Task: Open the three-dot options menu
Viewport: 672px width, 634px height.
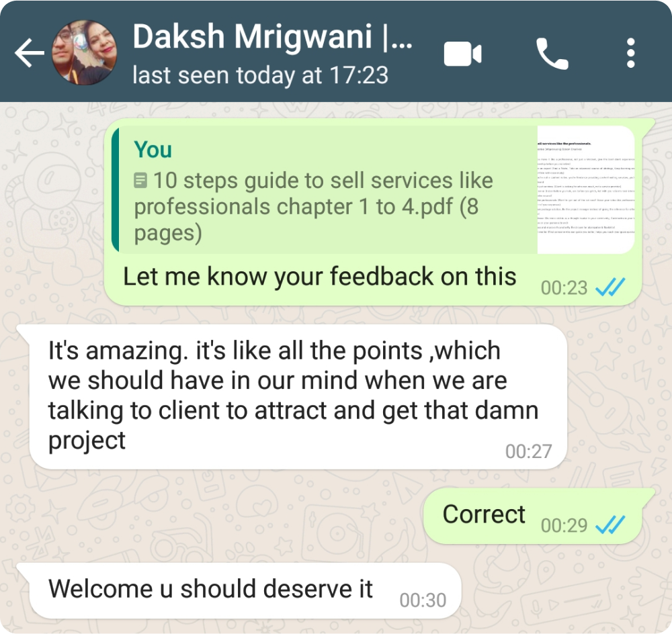Action: point(630,53)
